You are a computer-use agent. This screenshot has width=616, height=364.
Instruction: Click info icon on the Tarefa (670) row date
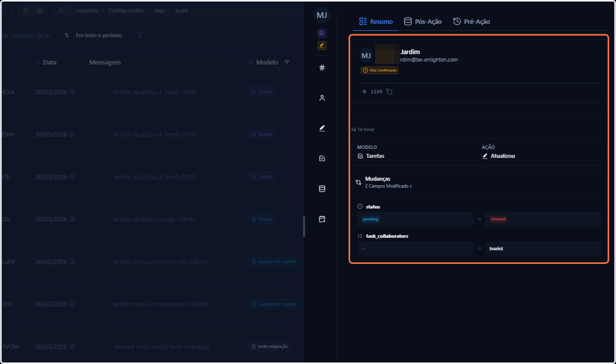(x=72, y=134)
